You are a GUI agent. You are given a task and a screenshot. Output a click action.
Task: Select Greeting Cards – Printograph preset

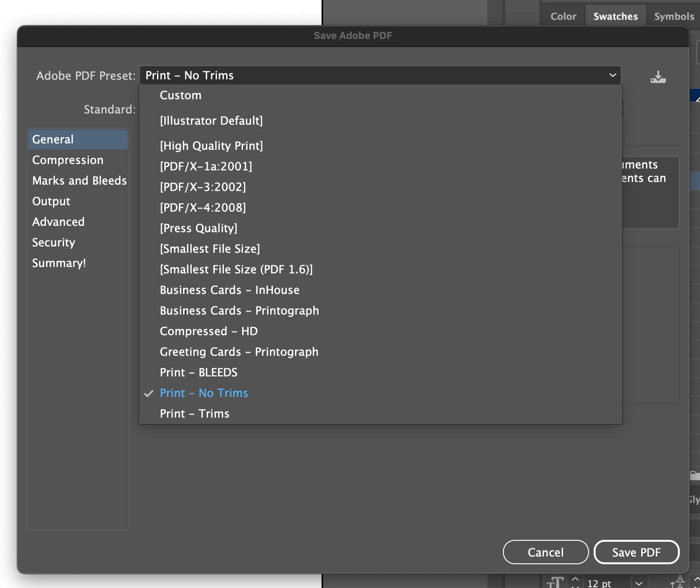(x=380, y=352)
